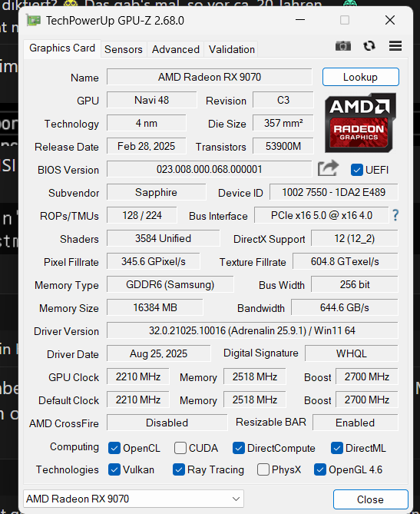Click the Bus Width field 256 bit
The height and width of the screenshot is (514, 420).
click(355, 284)
